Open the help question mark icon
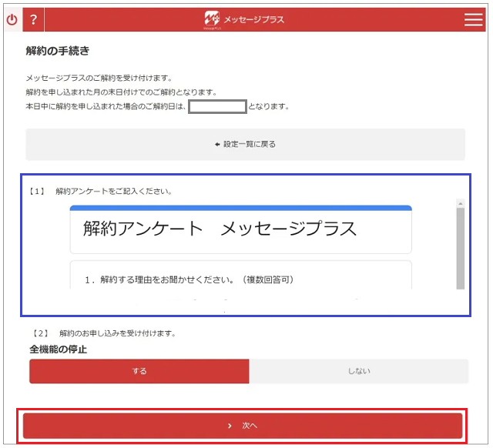This screenshot has height=448, width=493. 34,20
